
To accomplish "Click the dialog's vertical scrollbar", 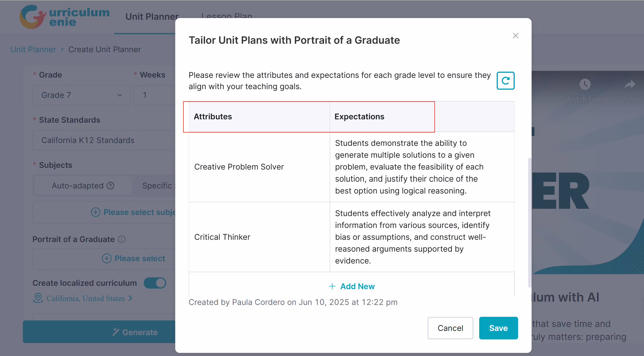I will click(530, 223).
